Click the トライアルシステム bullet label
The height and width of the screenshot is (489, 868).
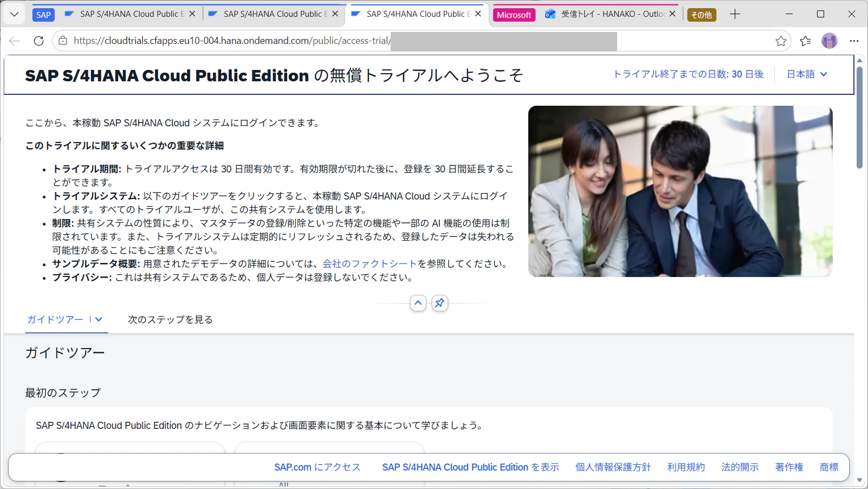[96, 196]
